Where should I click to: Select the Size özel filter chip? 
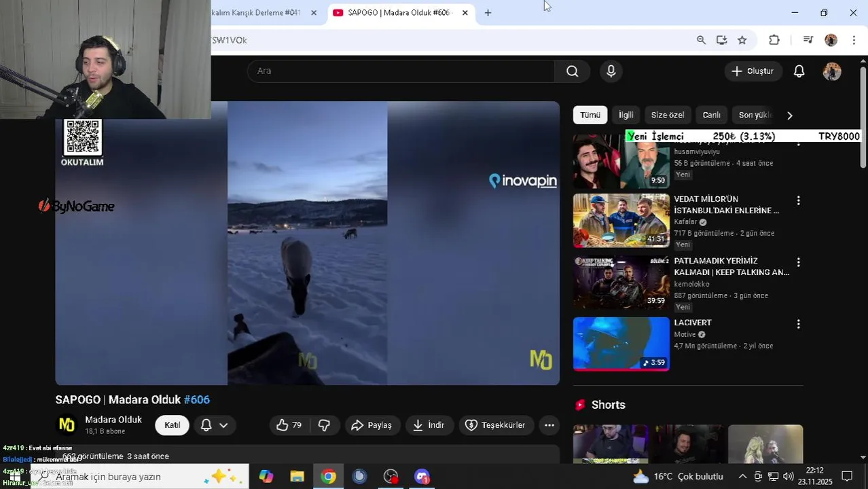click(668, 115)
